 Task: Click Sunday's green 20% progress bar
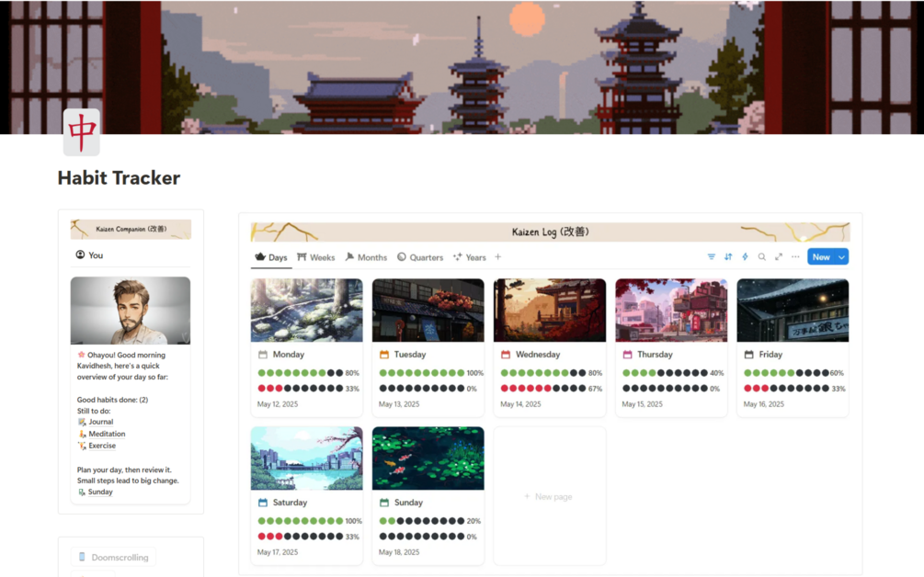[x=421, y=521]
